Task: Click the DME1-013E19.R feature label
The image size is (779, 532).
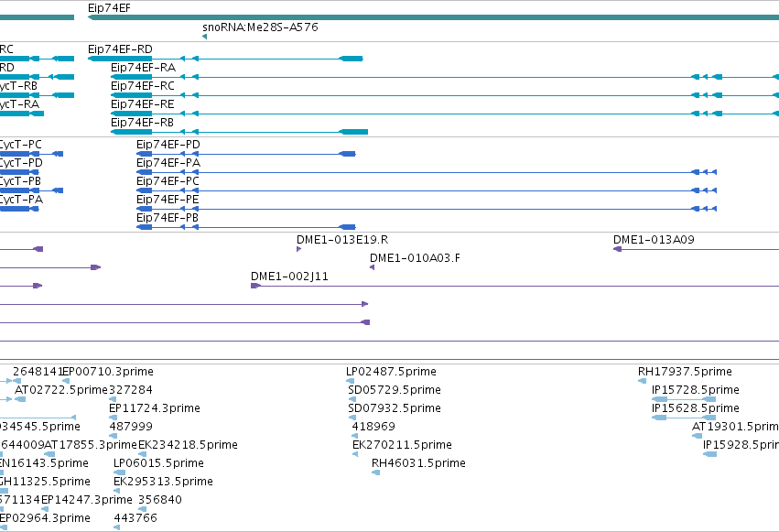Action: [x=342, y=239]
